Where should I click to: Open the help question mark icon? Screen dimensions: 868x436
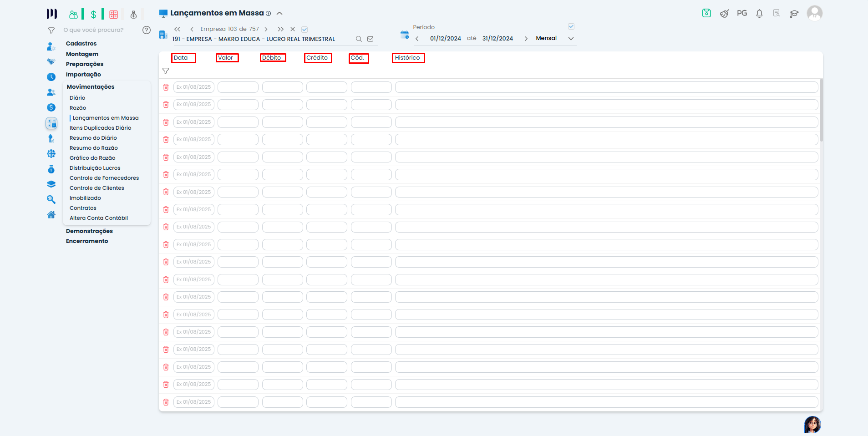(147, 30)
